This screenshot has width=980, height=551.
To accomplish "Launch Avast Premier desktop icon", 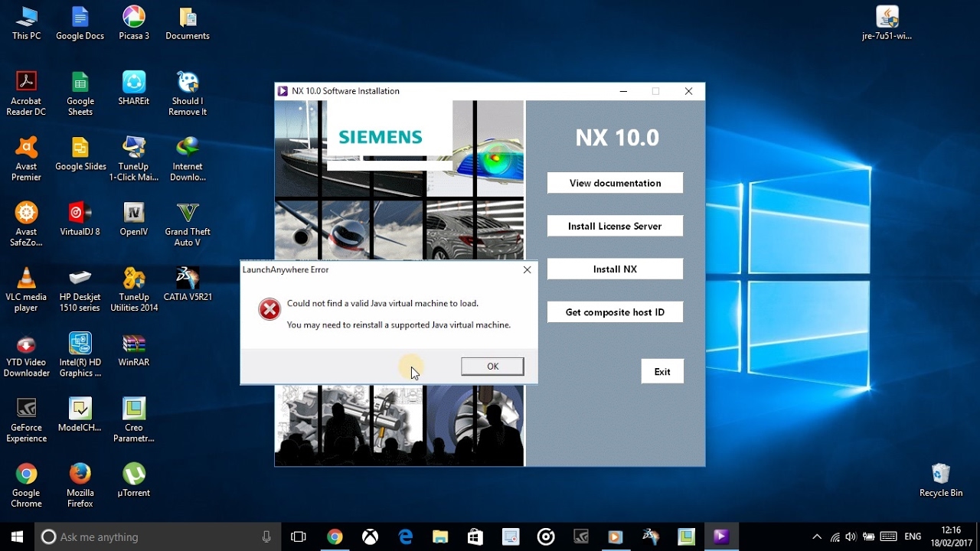I will (x=26, y=159).
